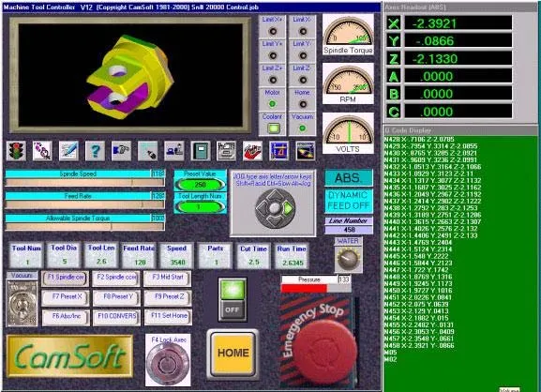Flip the Vacuum metal toggle switch
Screen dimensions: 541x392
click(23, 303)
